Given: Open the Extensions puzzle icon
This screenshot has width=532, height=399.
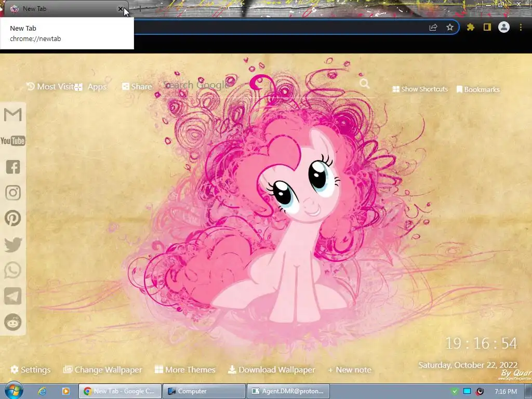Looking at the screenshot, I should [470, 27].
